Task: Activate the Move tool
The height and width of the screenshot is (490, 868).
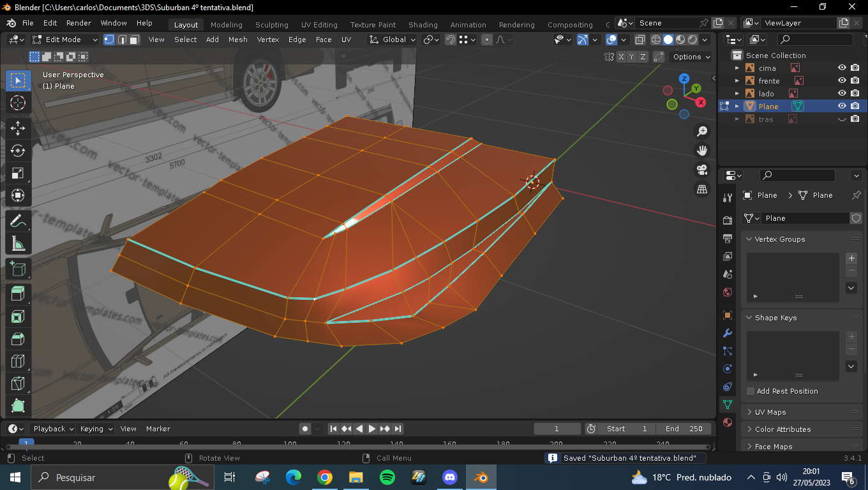Action: [18, 128]
